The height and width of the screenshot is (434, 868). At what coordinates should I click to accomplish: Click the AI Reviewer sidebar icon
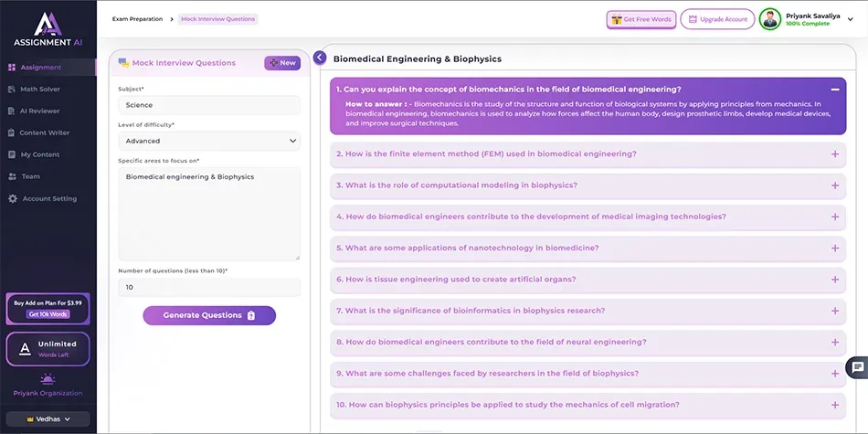pyautogui.click(x=12, y=111)
